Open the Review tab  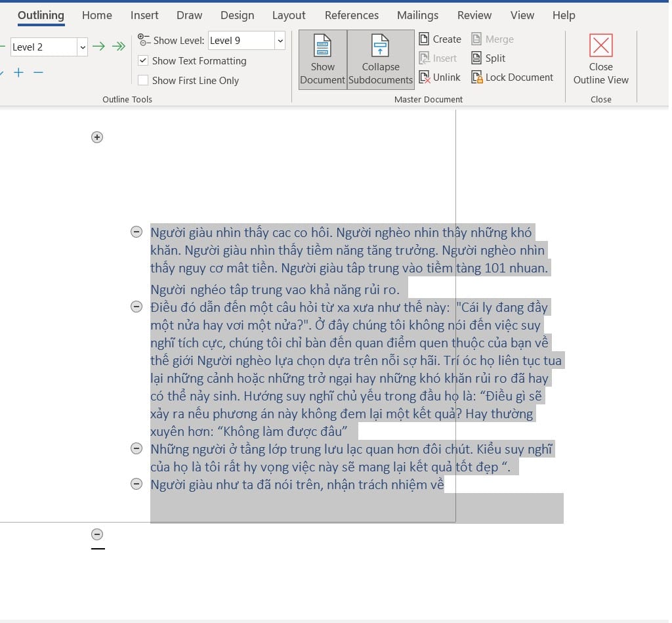pos(474,16)
